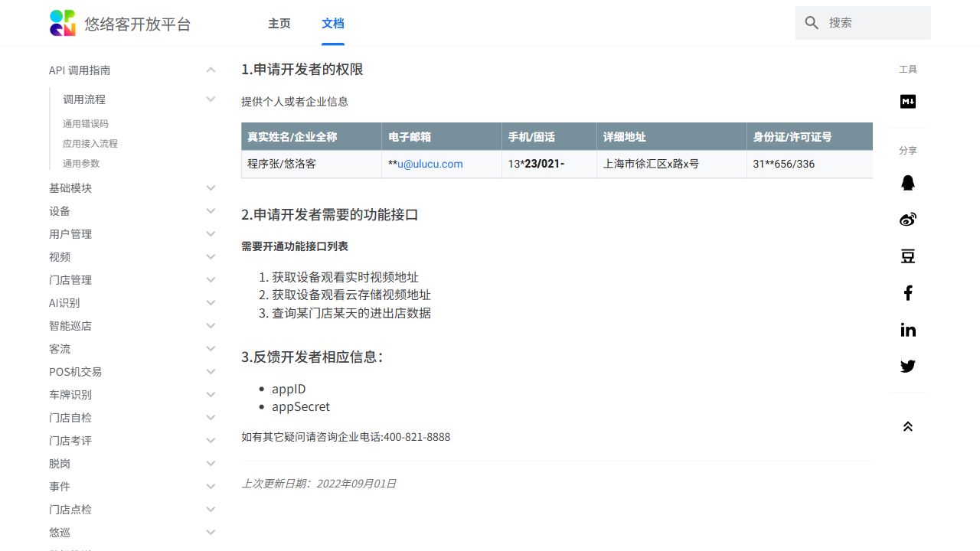The height and width of the screenshot is (551, 980).
Task: Click the 悠络客开放平台 site title
Action: tap(138, 24)
